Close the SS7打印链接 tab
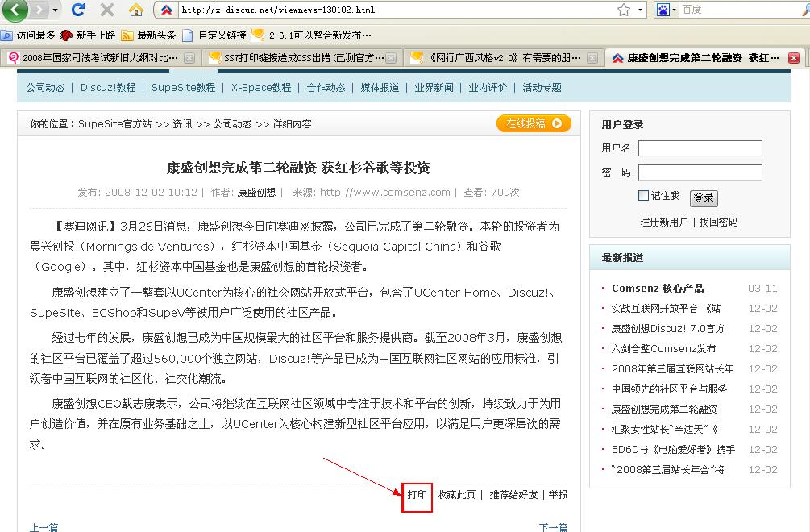810x532 pixels. point(391,58)
